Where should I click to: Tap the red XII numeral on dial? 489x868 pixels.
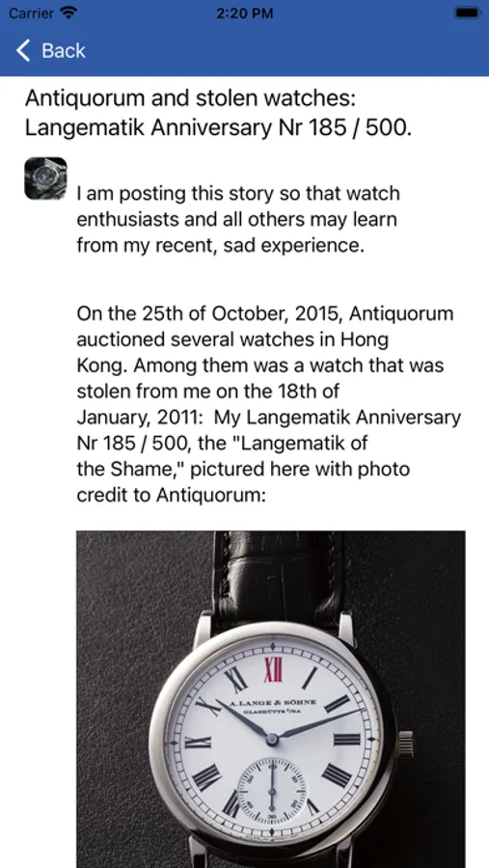pyautogui.click(x=272, y=670)
